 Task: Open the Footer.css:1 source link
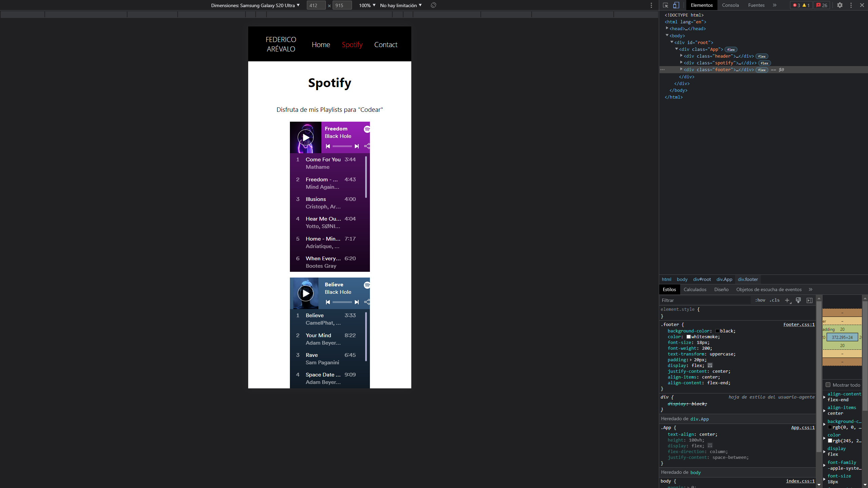point(799,324)
